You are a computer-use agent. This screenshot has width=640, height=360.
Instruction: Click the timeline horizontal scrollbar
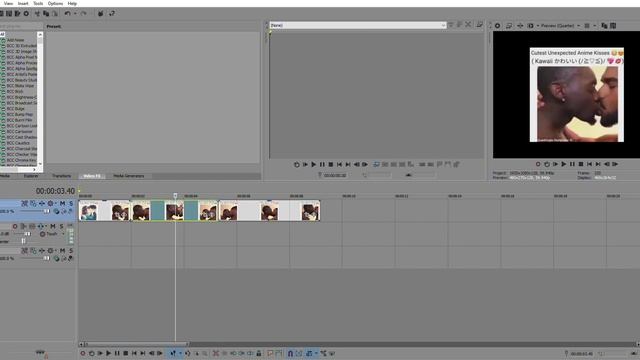pyautogui.click(x=137, y=344)
